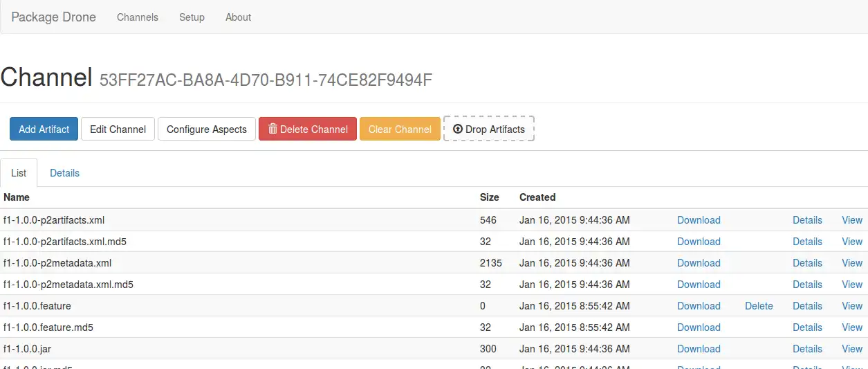Open the Channels menu in navbar
The width and height of the screenshot is (868, 369).
click(x=138, y=17)
